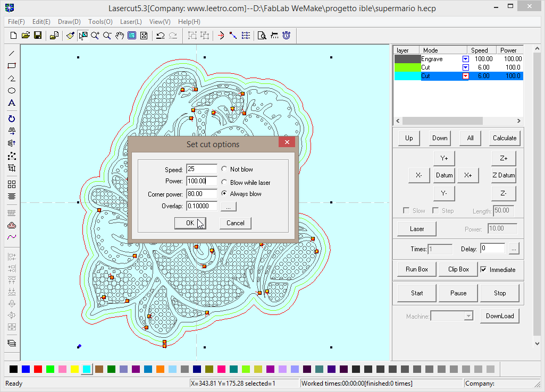
Task: Click the Start button
Action: pyautogui.click(x=417, y=293)
